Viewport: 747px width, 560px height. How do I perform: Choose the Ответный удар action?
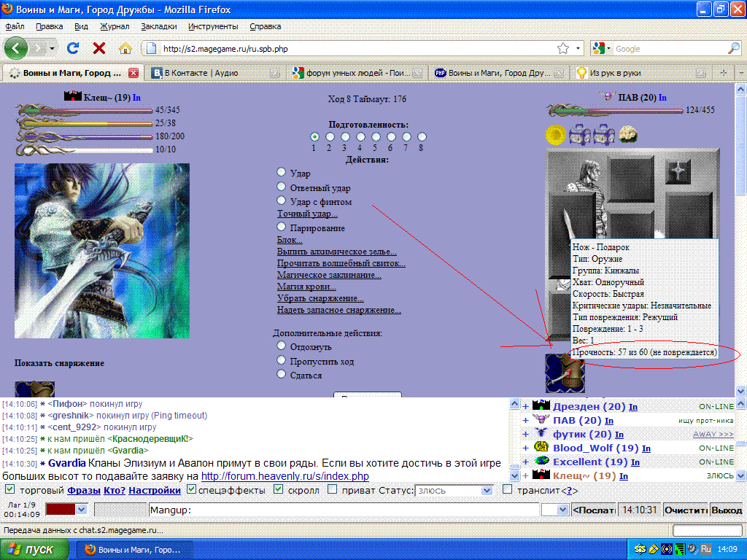click(281, 186)
